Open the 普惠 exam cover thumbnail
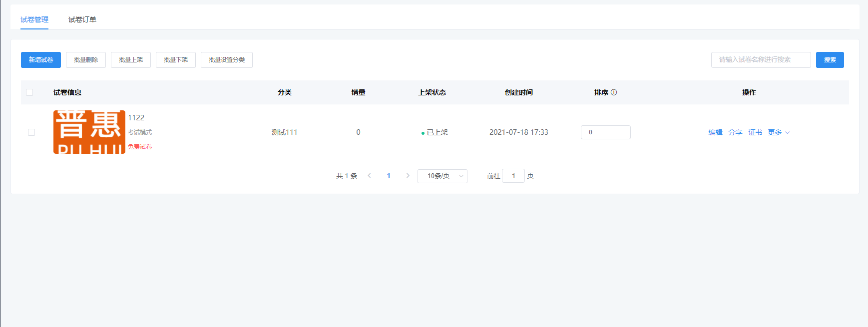Viewport: 868px width, 327px height. 89,132
